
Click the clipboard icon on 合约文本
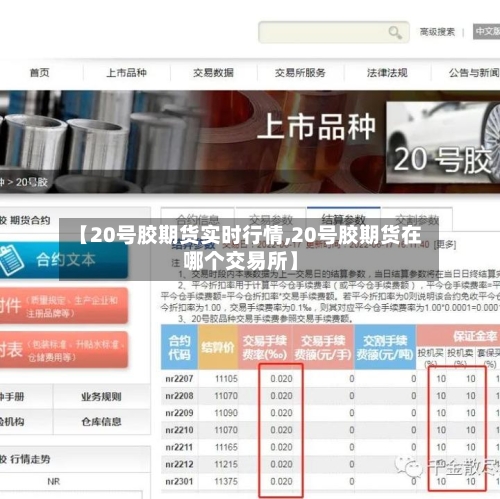pos(12,260)
